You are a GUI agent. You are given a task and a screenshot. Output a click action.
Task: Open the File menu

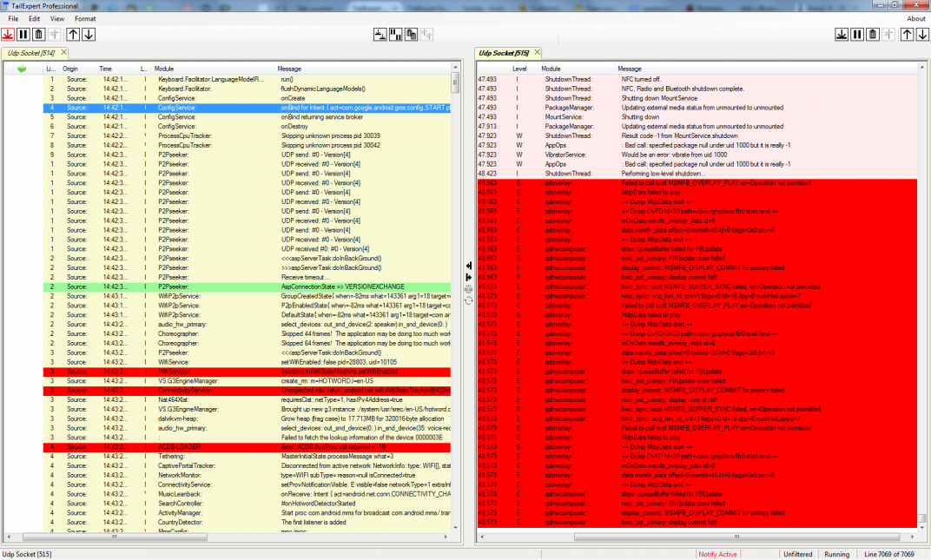(x=13, y=18)
